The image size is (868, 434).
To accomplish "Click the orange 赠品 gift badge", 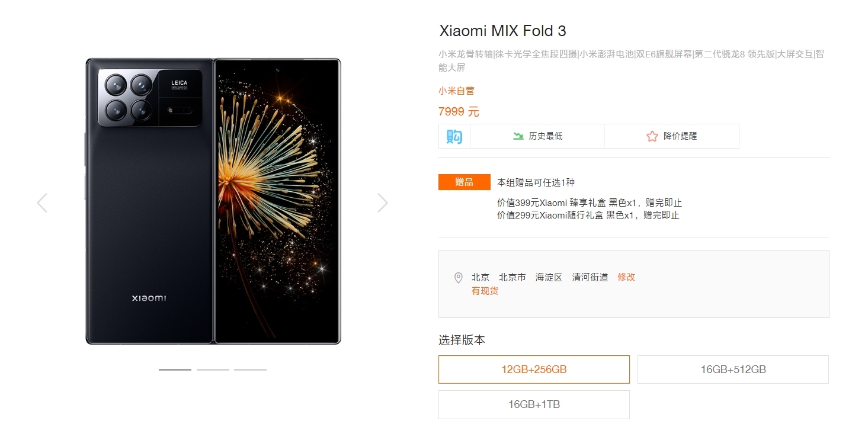I will [x=464, y=182].
